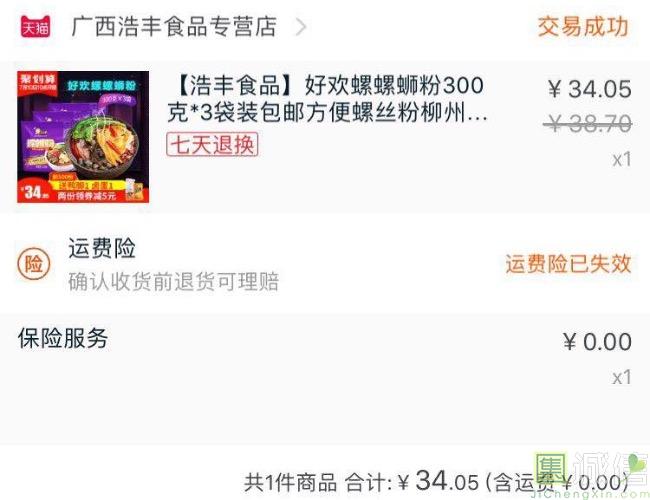The height and width of the screenshot is (500, 650).
Task: Open the 好欢螺螺蛳粉 product title
Action: pos(327,99)
